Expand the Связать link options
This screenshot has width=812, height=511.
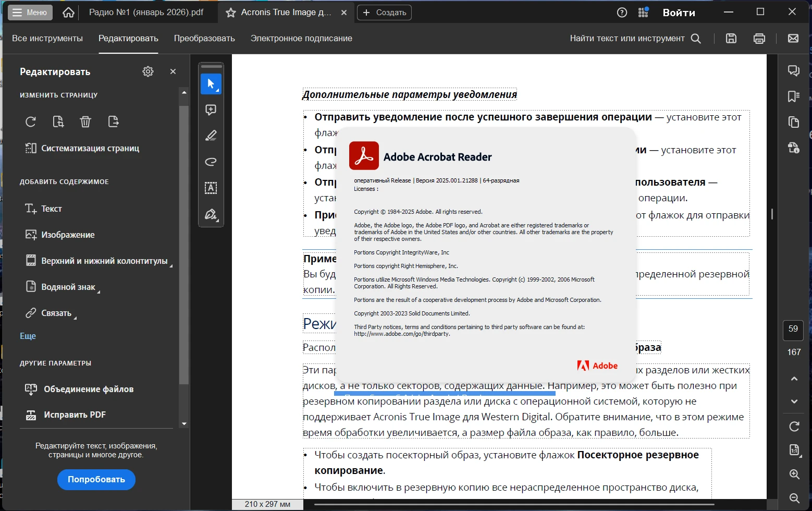(x=56, y=313)
